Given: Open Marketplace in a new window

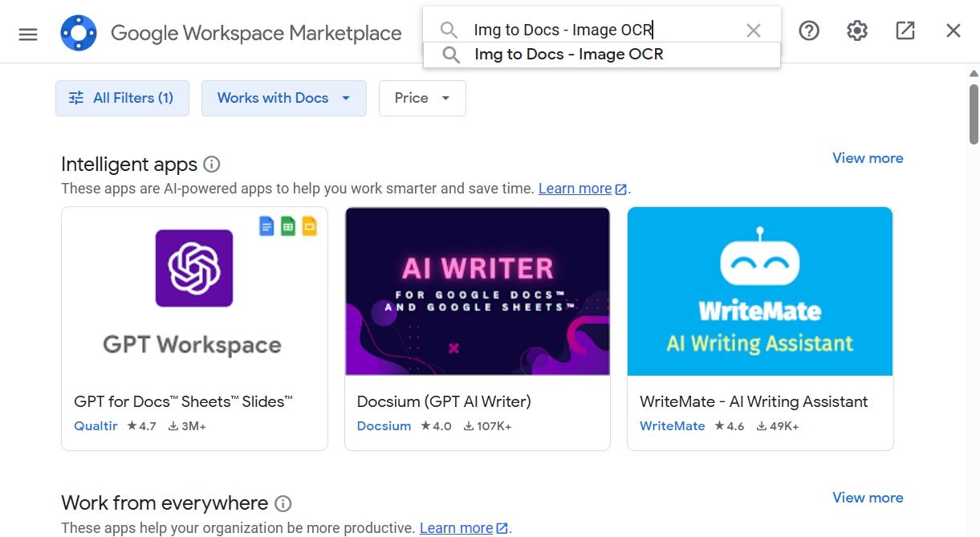Looking at the screenshot, I should point(905,31).
